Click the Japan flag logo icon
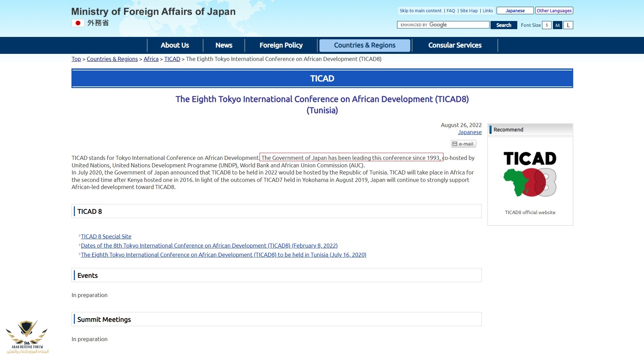The image size is (644, 355). 78,23
